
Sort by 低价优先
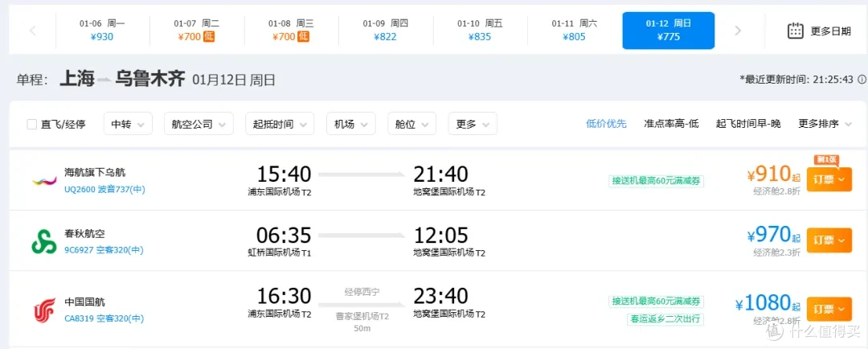tap(606, 124)
